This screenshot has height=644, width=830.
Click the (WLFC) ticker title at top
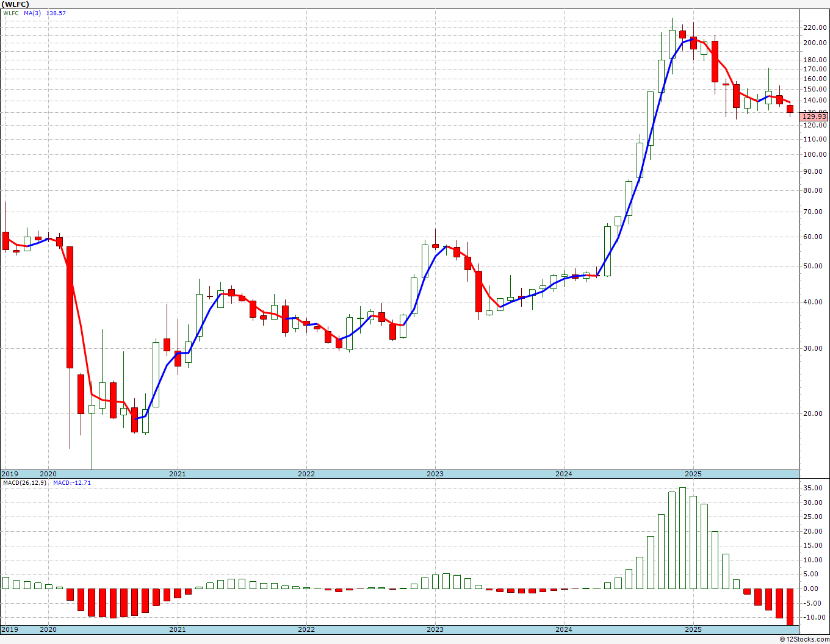tap(15, 4)
